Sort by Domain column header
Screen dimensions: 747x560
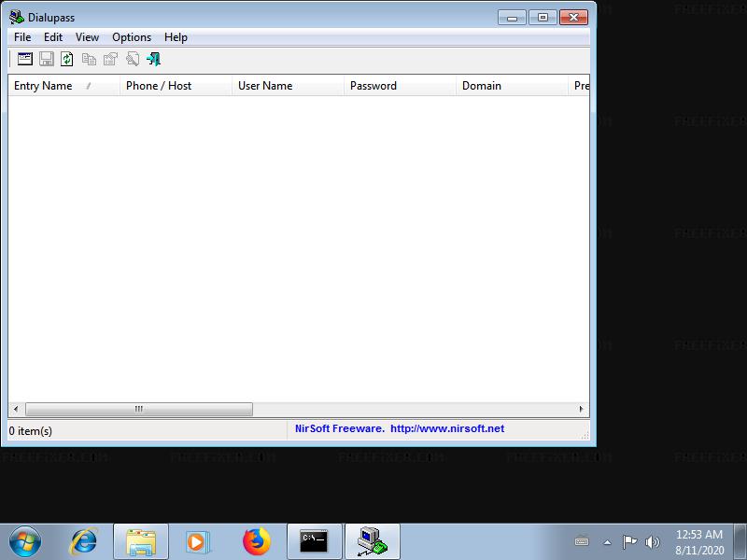[x=512, y=86]
